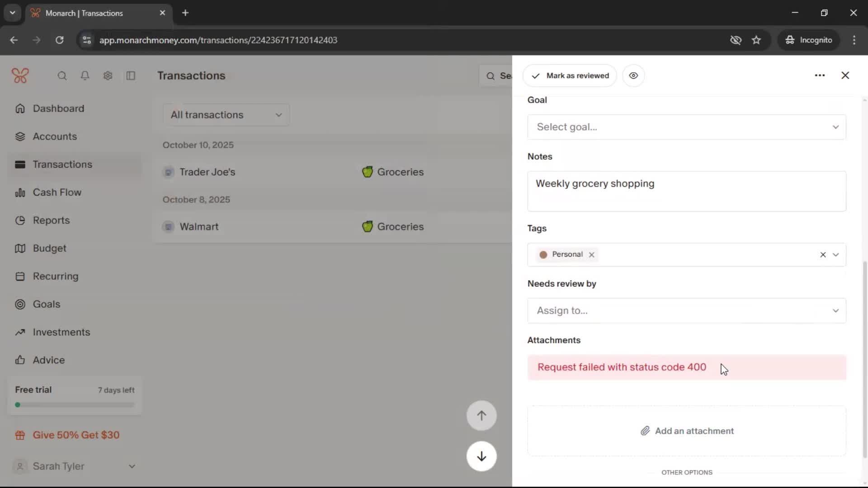The width and height of the screenshot is (868, 488).
Task: Open settings gear icon in sidebar
Action: (108, 76)
